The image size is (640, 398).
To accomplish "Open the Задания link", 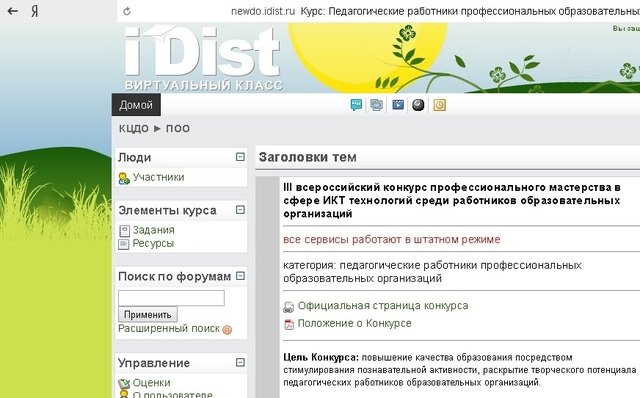I will [x=153, y=230].
